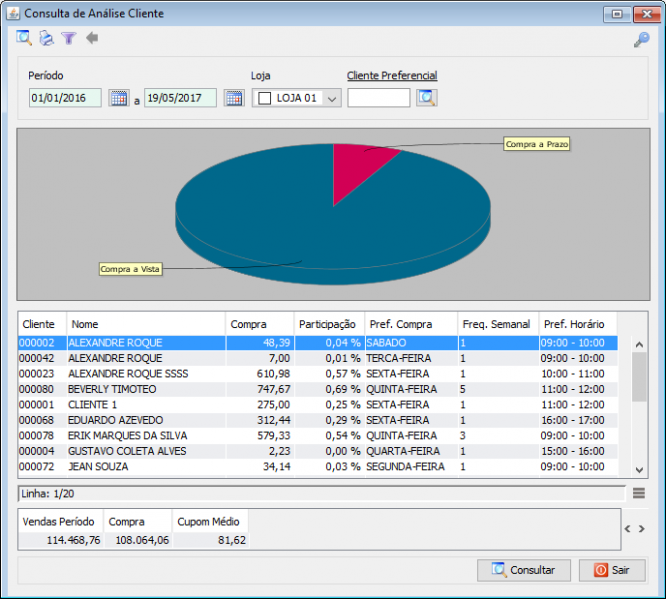Select row 000042 ALEXANDRE ROQUE
This screenshot has height=599, width=666.
coord(318,358)
